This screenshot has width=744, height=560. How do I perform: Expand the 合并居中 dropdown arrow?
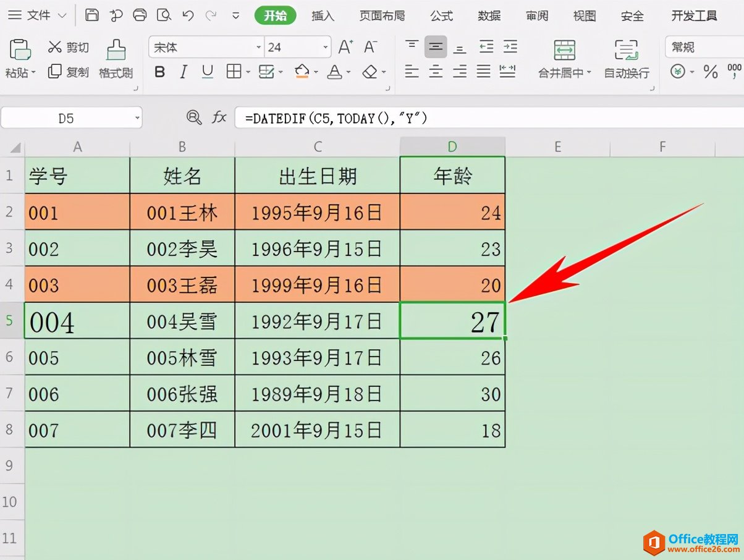pyautogui.click(x=589, y=73)
